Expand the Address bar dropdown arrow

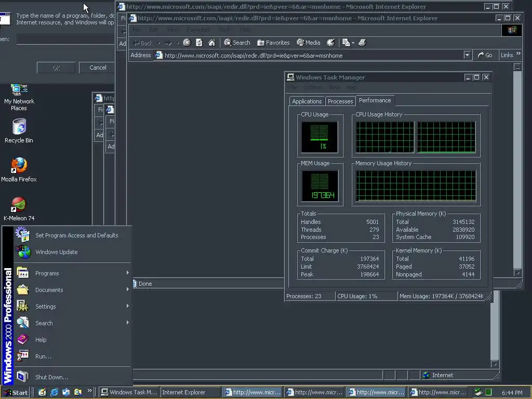click(467, 55)
